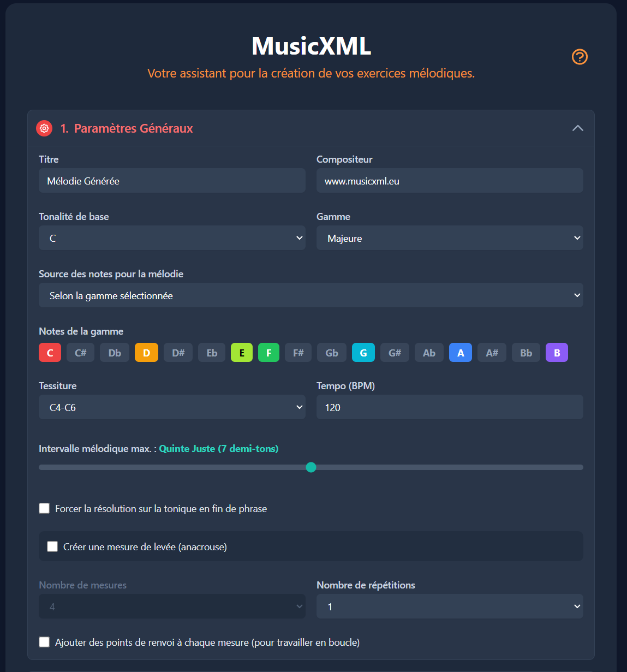
Task: Toggle the cyan G note chip
Action: (x=363, y=353)
